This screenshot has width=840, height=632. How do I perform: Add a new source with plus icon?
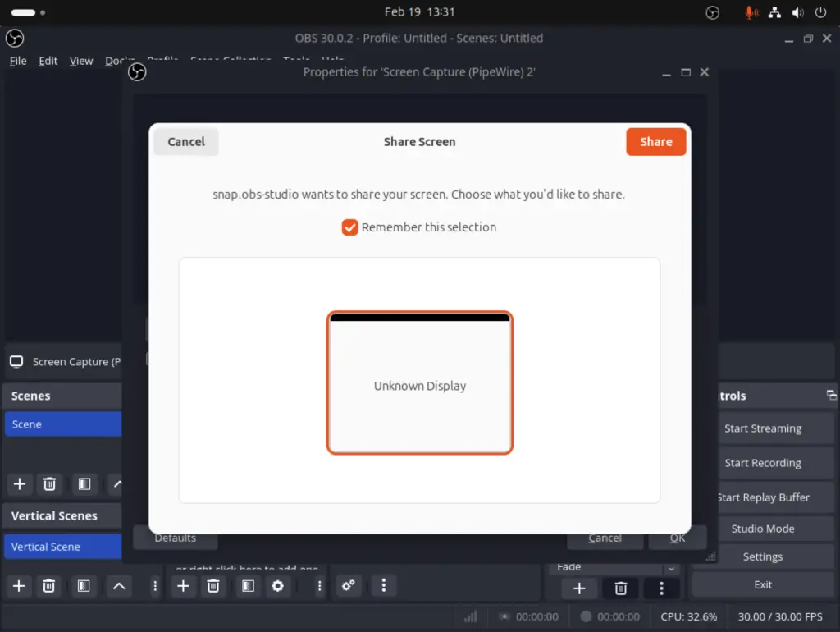182,586
